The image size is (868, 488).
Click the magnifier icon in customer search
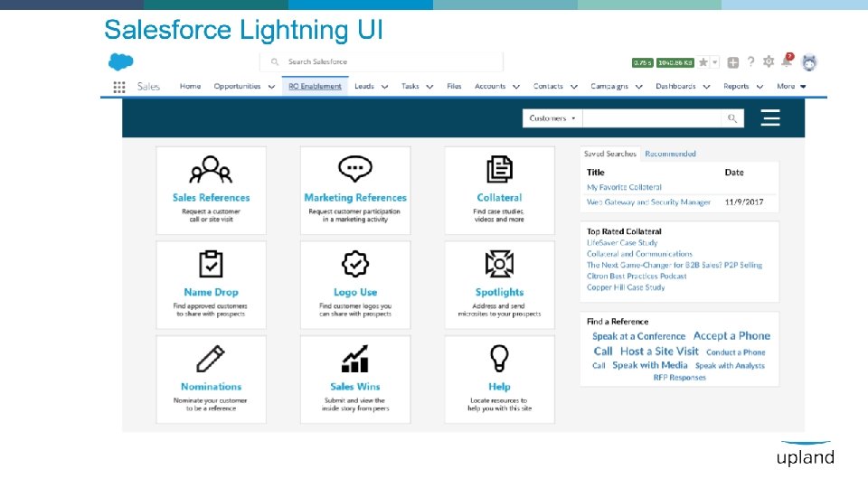coord(732,118)
